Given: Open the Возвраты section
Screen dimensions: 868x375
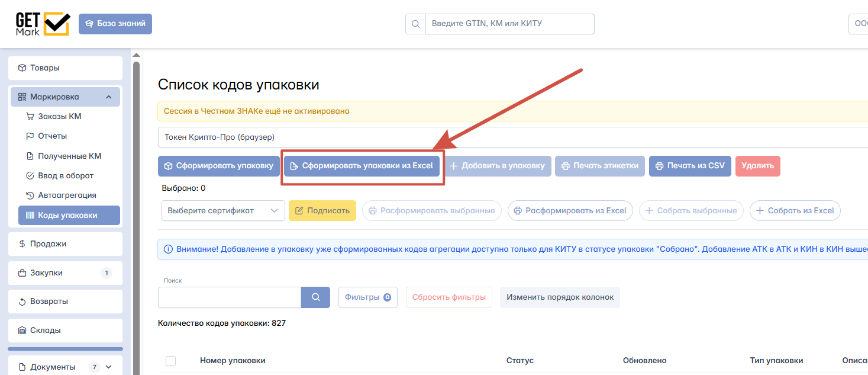Looking at the screenshot, I should coord(65,302).
